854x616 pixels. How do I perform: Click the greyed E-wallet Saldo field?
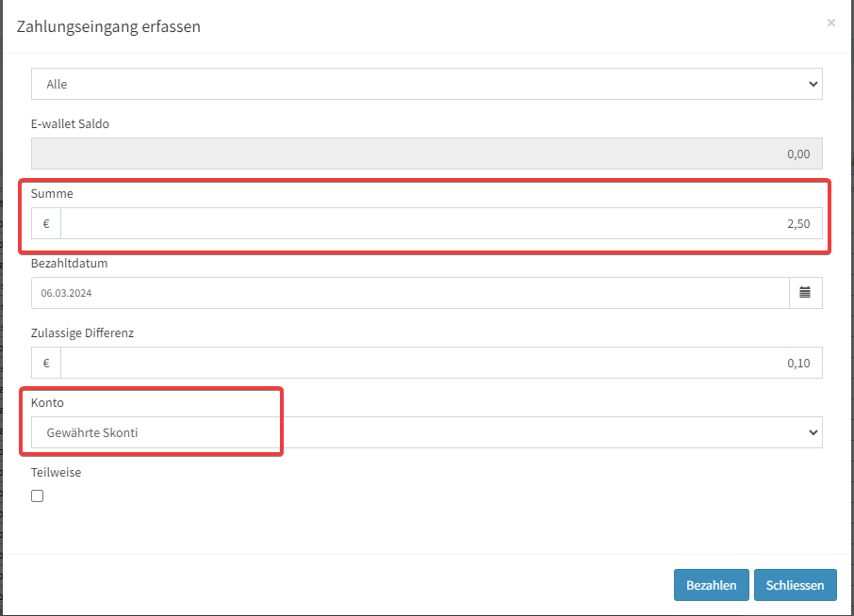tap(426, 154)
